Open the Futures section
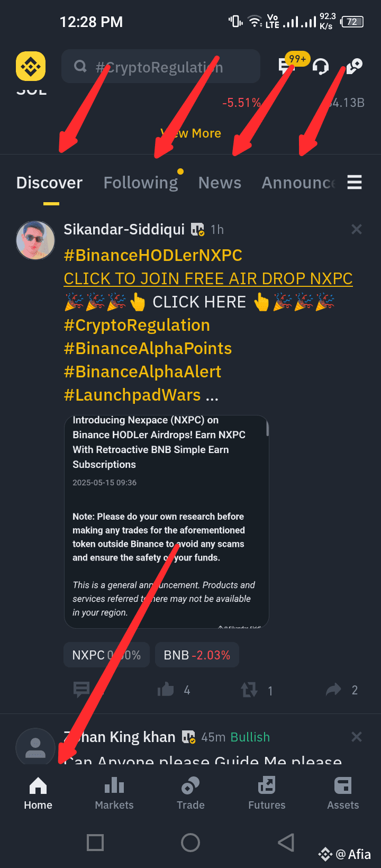This screenshot has height=868, width=381. [267, 793]
